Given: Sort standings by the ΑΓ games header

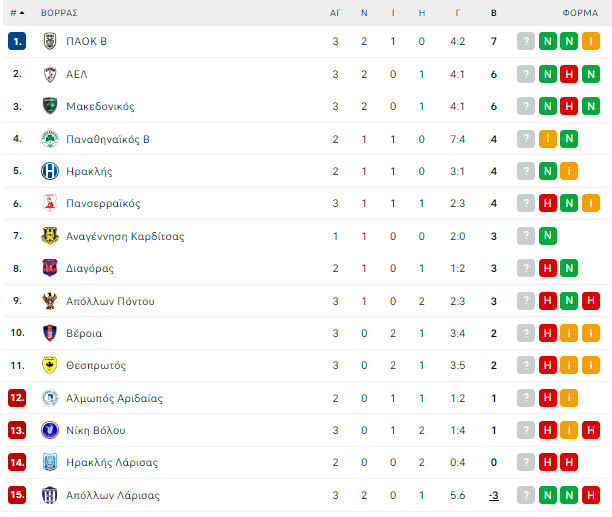Looking at the screenshot, I should pos(335,13).
